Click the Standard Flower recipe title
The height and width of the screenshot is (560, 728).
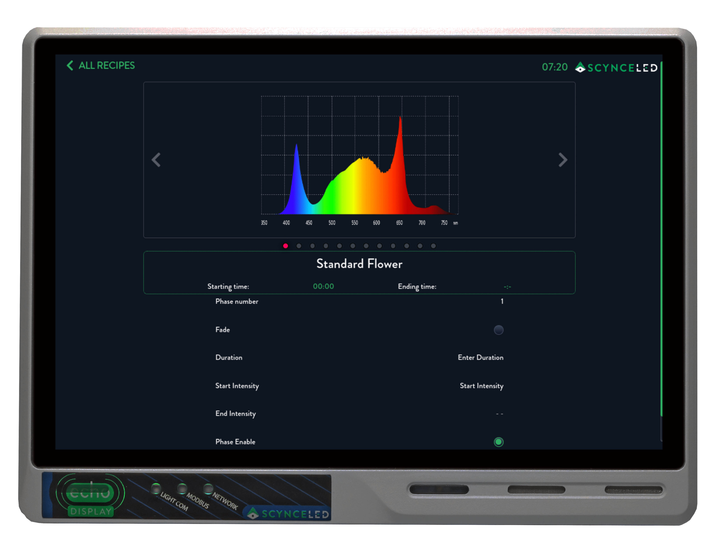(x=359, y=264)
